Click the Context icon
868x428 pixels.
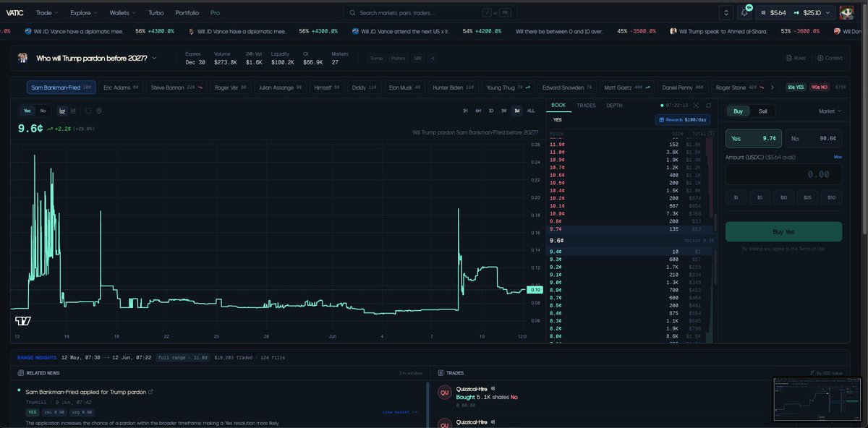click(820, 58)
